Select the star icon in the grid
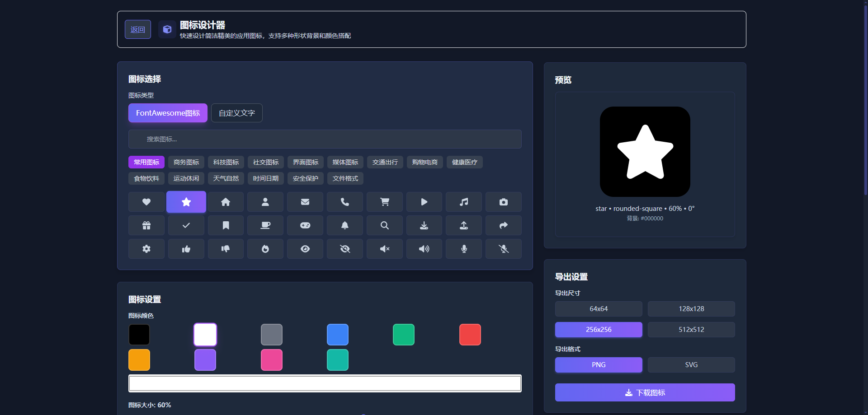The image size is (868, 415). tap(186, 202)
